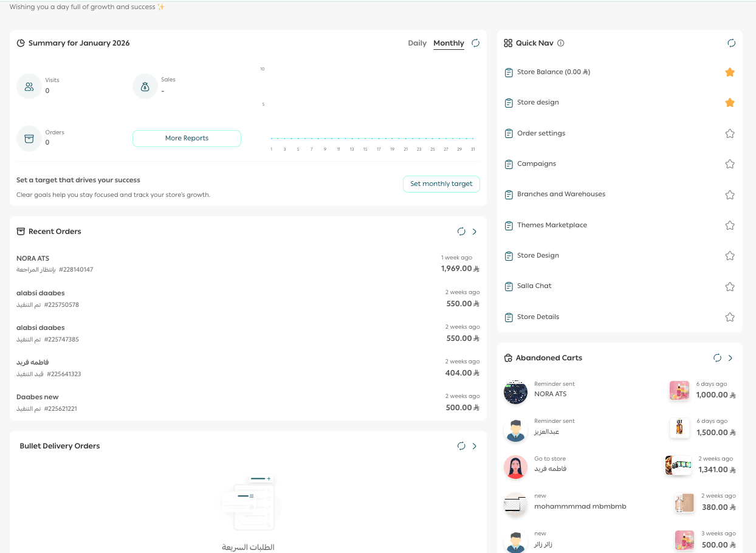The image size is (756, 553).
Task: Refresh the Bullet Delivery Orders section
Action: [x=461, y=446]
